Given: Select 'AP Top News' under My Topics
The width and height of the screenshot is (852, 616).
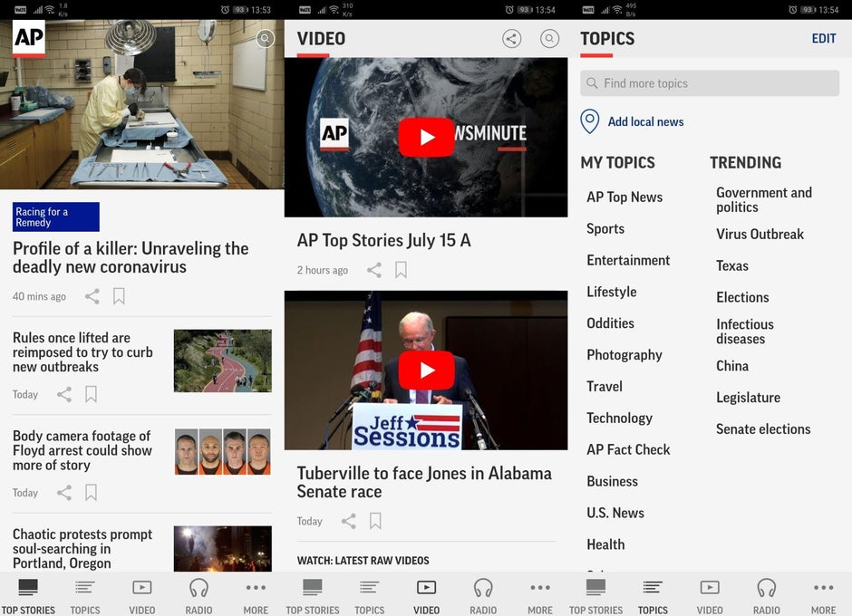Looking at the screenshot, I should [x=624, y=197].
